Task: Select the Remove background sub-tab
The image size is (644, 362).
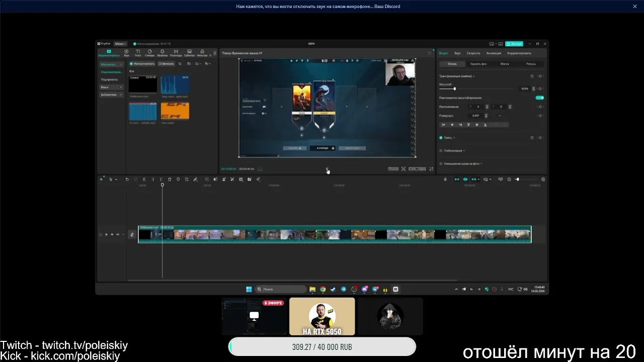Action: tap(478, 64)
